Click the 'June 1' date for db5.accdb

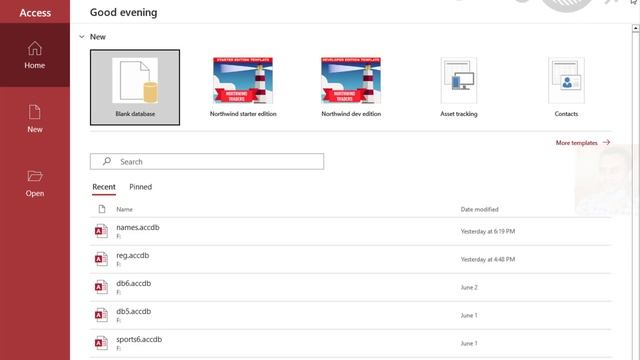point(469,316)
